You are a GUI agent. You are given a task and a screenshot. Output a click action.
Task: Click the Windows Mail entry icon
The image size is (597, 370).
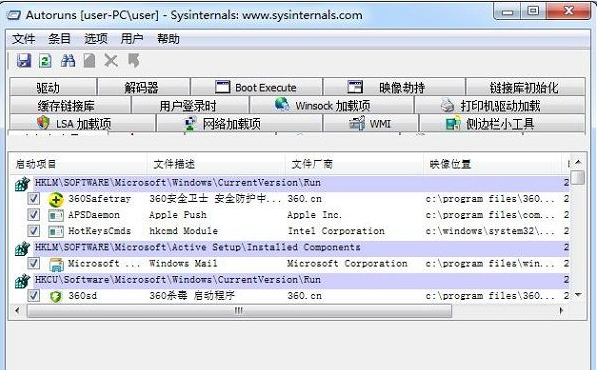click(56, 264)
